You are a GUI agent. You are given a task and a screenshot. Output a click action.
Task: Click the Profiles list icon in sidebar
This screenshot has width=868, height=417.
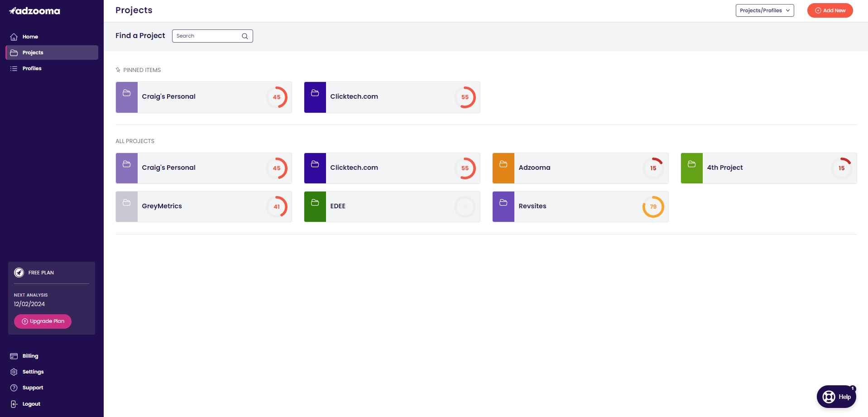tap(14, 68)
